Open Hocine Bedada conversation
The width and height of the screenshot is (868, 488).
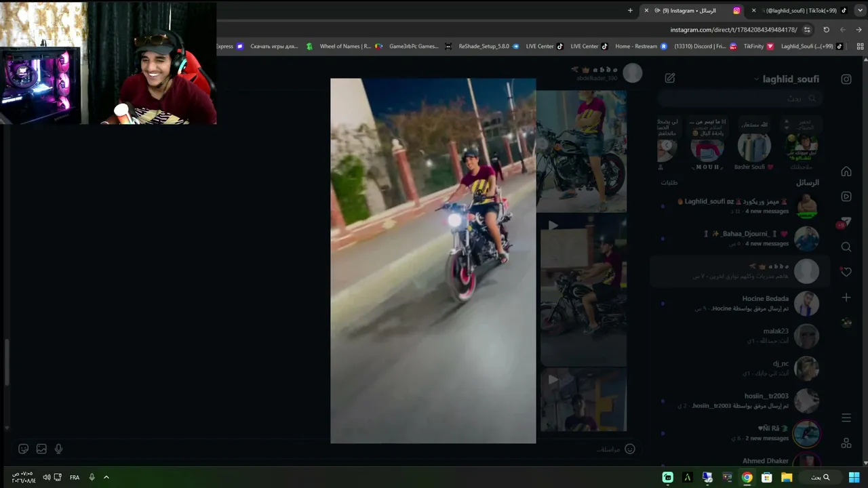pos(740,304)
